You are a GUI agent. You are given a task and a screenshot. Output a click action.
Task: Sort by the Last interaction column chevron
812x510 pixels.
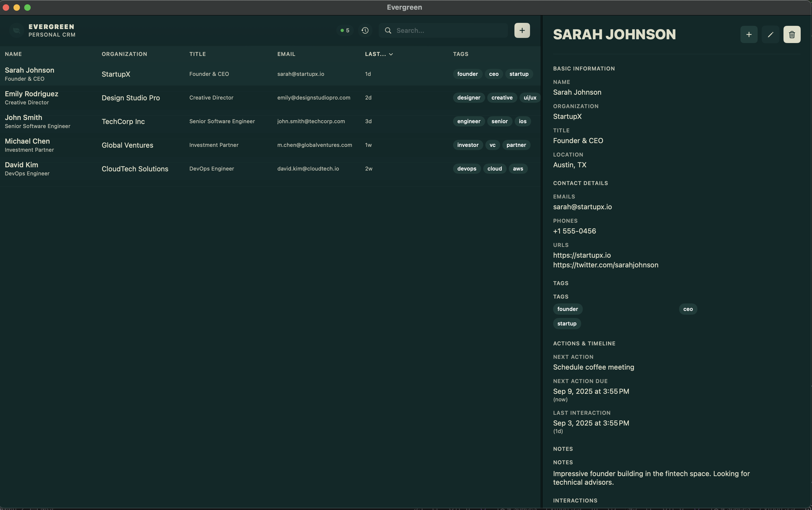(391, 54)
